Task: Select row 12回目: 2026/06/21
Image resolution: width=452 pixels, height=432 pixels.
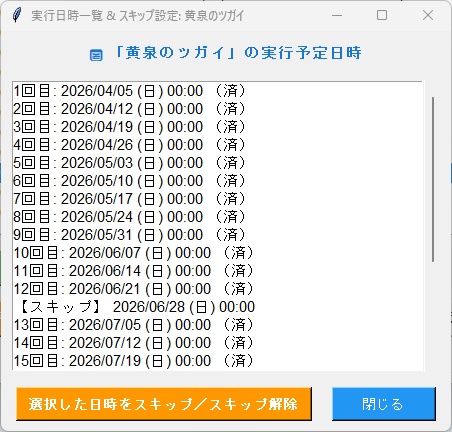Action: 217,289
